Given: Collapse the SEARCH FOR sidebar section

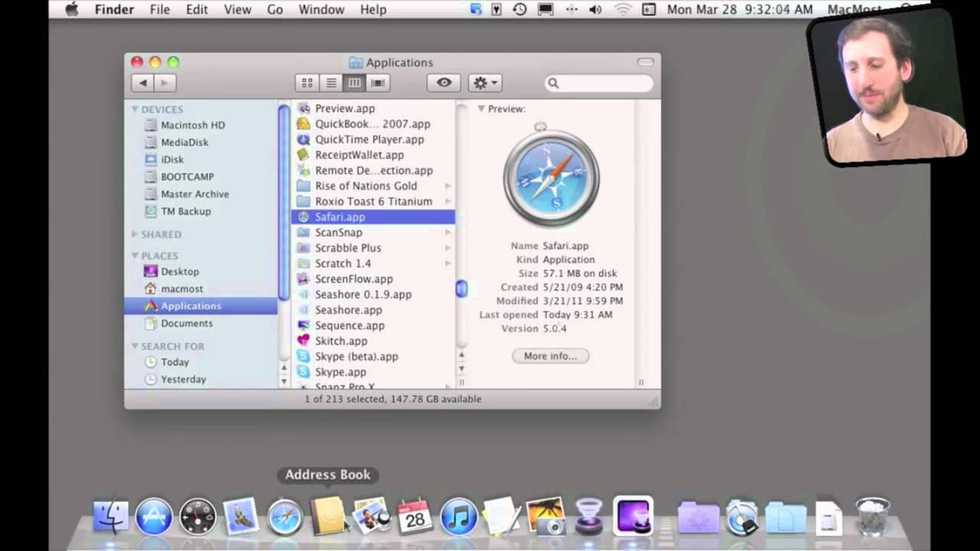Looking at the screenshot, I should (x=135, y=346).
